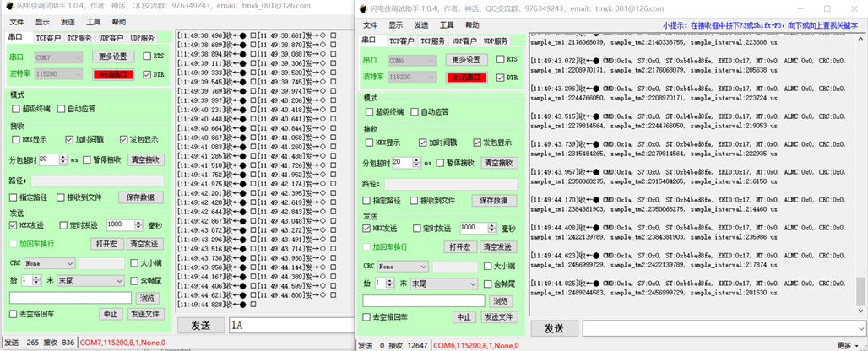The height and width of the screenshot is (351, 868).
Task: Focus send input containing 1A in COM7 window
Action: click(x=291, y=326)
